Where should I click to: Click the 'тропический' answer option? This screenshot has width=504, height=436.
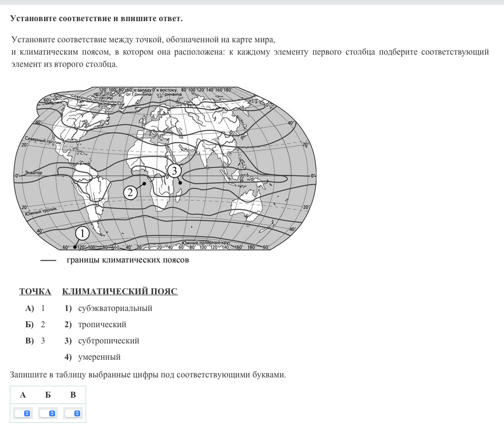coord(102,325)
